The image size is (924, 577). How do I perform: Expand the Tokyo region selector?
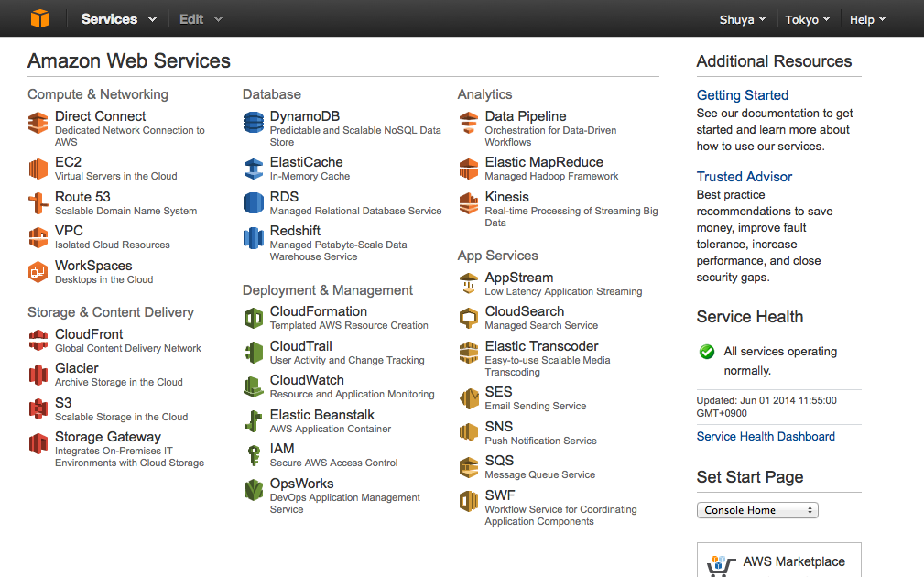click(807, 19)
